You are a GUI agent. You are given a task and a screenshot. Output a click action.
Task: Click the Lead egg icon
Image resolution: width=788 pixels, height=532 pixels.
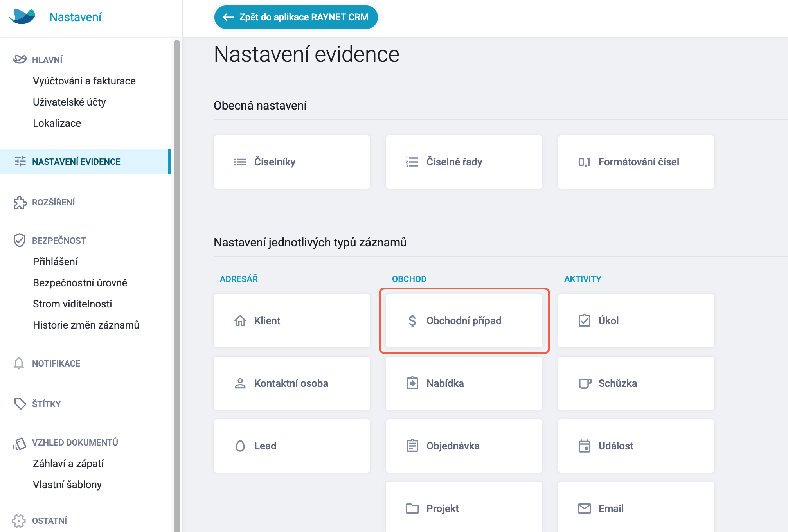pos(240,446)
